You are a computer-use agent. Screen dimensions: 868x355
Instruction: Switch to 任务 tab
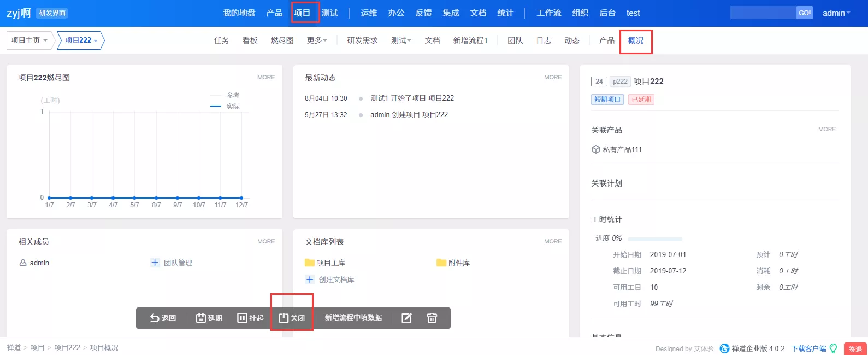pos(221,40)
